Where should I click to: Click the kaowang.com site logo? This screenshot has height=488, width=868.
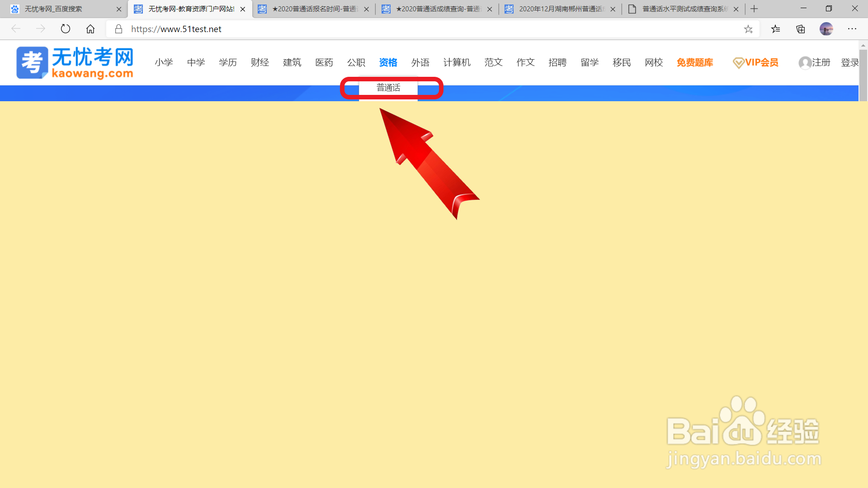point(75,62)
